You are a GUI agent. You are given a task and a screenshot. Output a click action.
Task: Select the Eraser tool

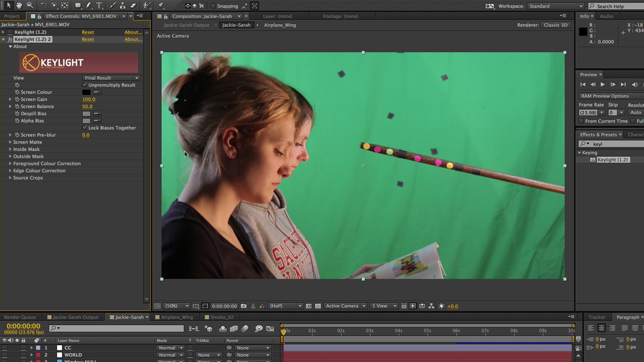[133, 6]
